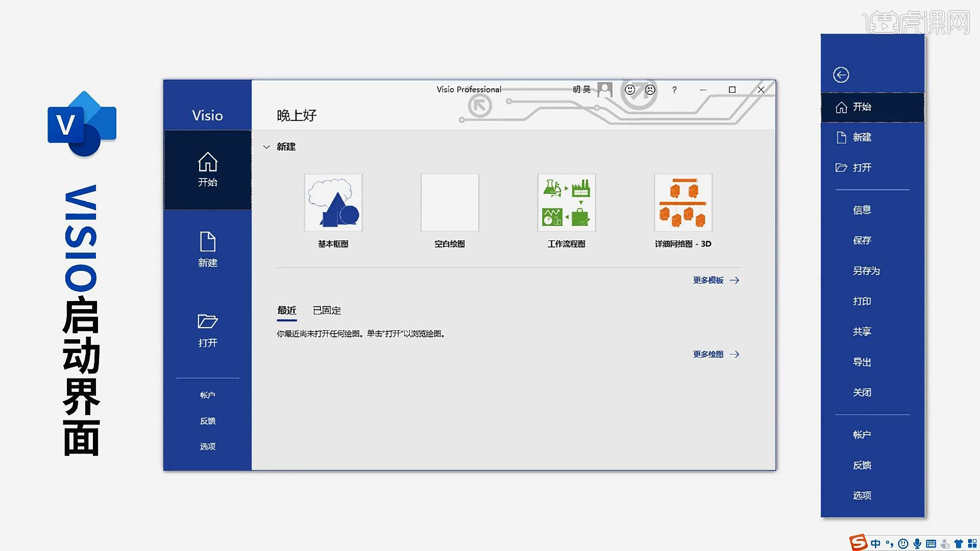Open 选项 from the left sidebar
The image size is (980, 551).
pos(207,446)
